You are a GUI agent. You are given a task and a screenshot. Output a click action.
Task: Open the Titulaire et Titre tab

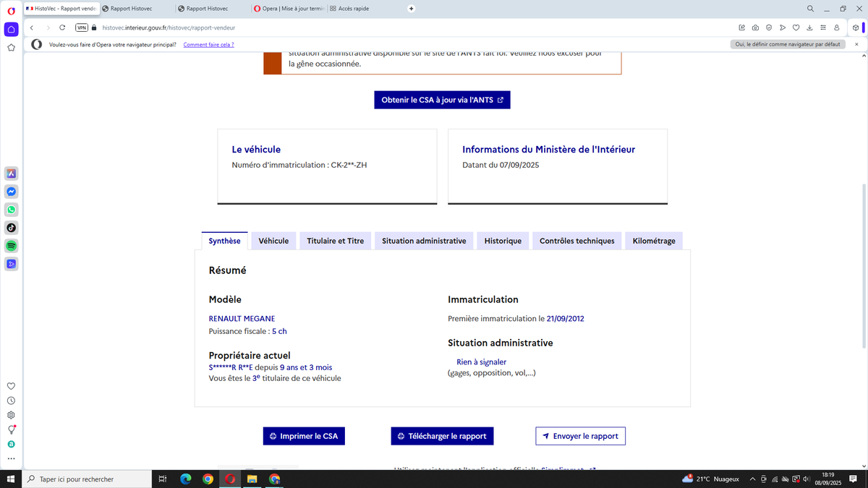(335, 241)
